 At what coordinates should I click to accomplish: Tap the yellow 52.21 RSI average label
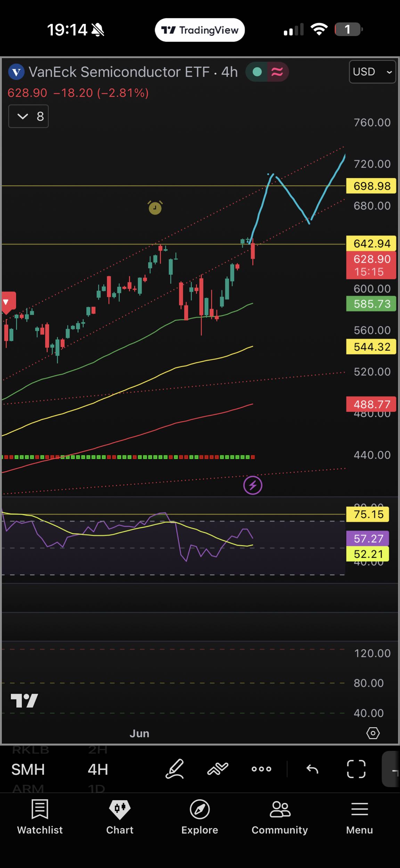[368, 554]
